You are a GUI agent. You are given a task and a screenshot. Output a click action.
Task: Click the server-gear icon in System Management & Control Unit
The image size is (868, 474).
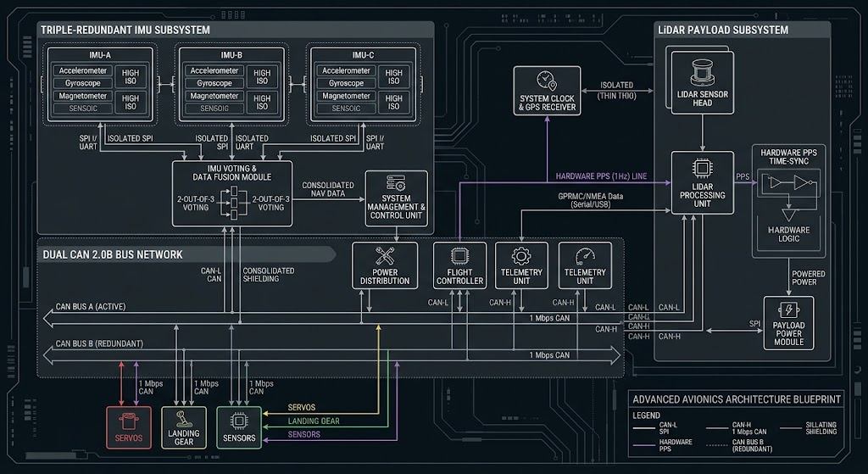coord(396,183)
